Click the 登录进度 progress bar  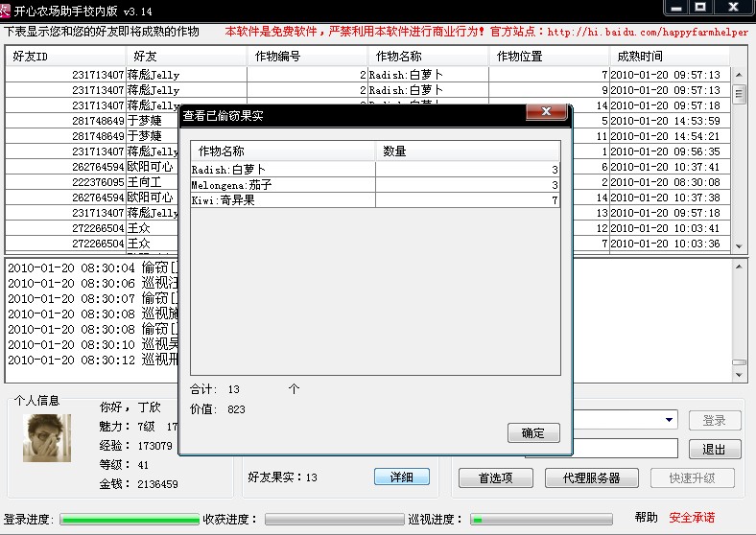click(x=129, y=520)
